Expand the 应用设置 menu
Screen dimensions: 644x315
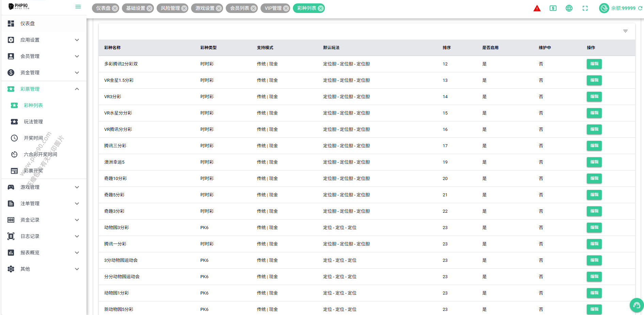pyautogui.click(x=44, y=40)
